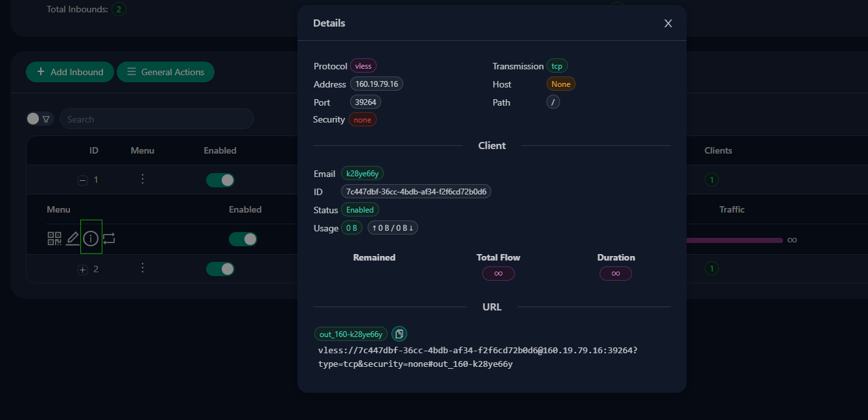
Task: Close the Details dialog with the X
Action: pyautogui.click(x=668, y=23)
